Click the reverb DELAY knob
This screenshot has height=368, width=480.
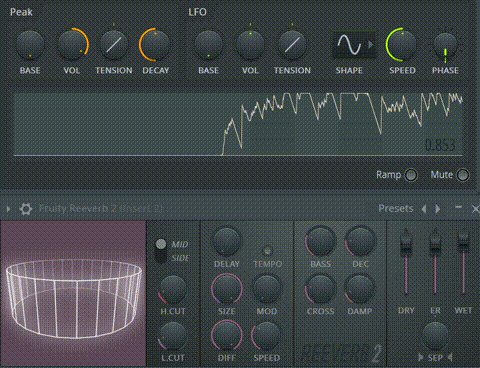click(226, 242)
